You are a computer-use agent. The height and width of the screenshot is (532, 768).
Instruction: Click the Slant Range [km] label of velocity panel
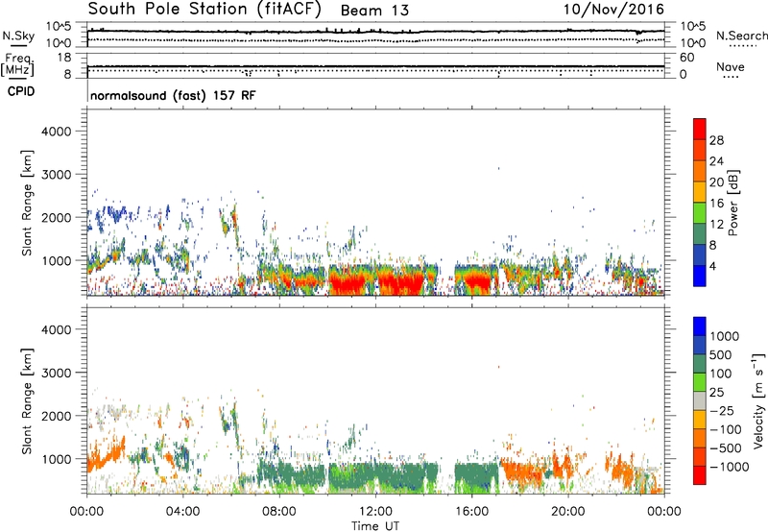point(27,401)
